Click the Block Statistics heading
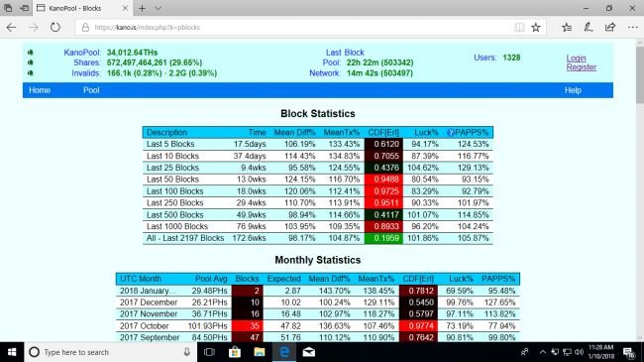 (317, 113)
